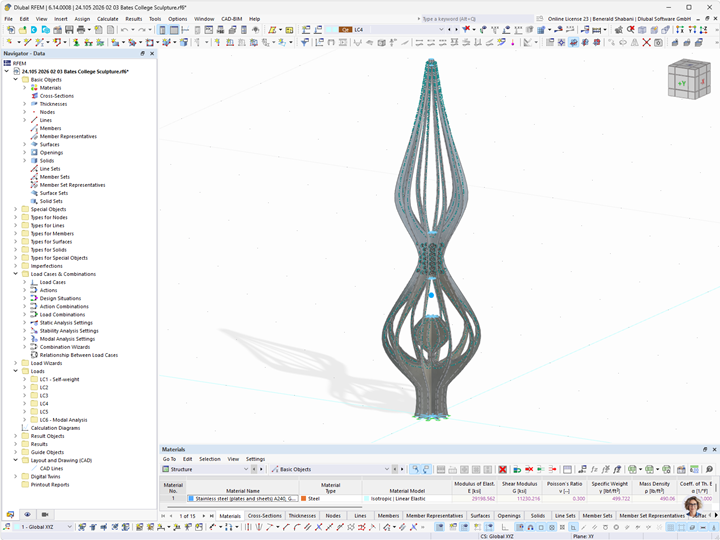Screen dimensions: 720x540
Task: Click the blue material color swatch in row 1
Action: [x=191, y=499]
